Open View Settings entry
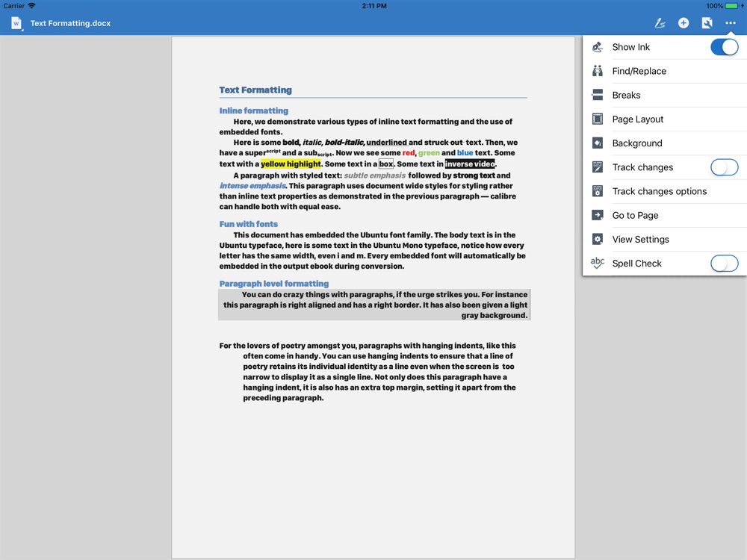This screenshot has width=747, height=560. [x=665, y=240]
